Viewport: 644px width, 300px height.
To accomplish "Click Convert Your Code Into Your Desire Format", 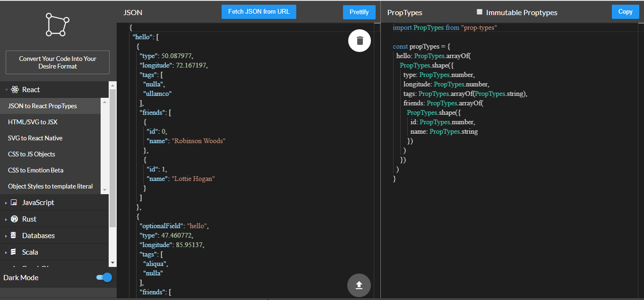I will click(58, 62).
